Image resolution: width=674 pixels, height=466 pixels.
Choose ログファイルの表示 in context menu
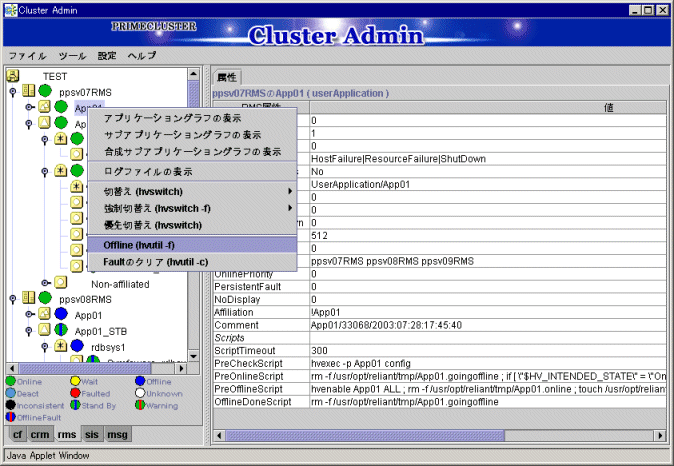tap(192, 172)
